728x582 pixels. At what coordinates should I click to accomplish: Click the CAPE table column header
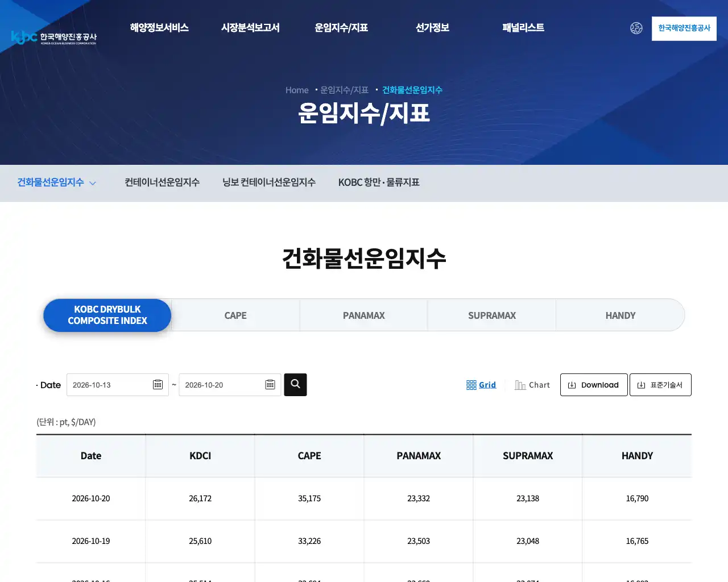click(309, 456)
